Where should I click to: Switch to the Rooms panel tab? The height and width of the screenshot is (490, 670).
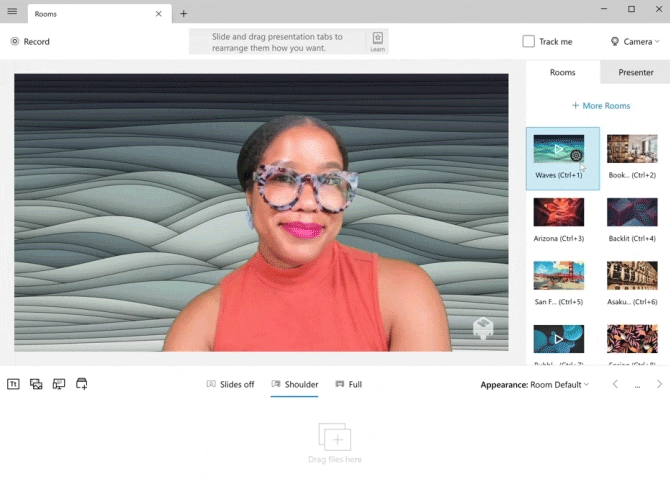tap(562, 72)
